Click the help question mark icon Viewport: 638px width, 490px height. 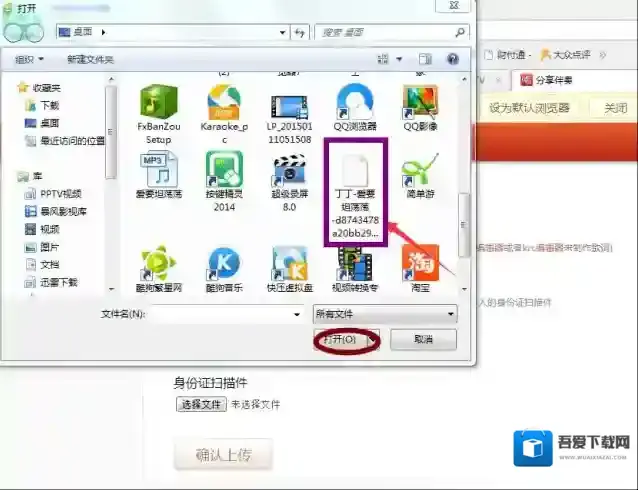point(452,59)
